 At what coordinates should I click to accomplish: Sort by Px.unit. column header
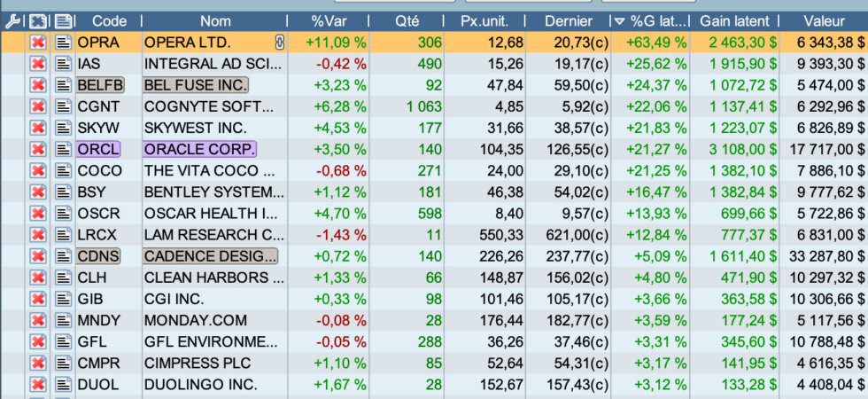tap(485, 21)
